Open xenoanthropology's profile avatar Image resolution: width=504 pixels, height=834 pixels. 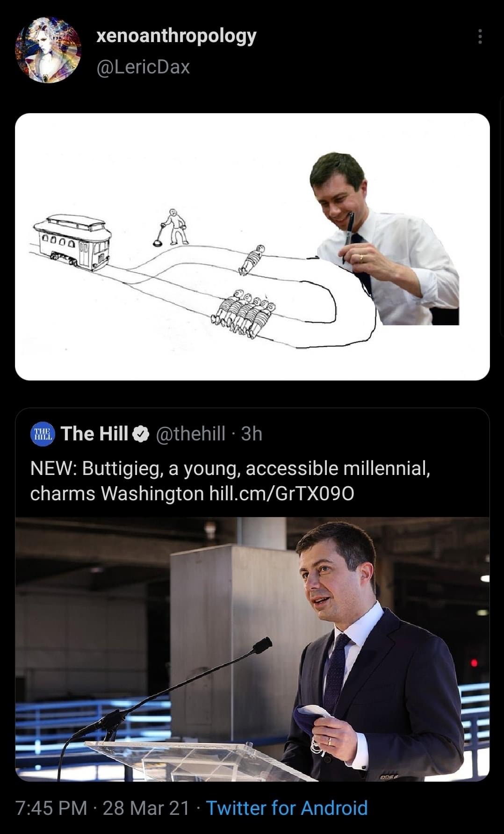coord(48,50)
